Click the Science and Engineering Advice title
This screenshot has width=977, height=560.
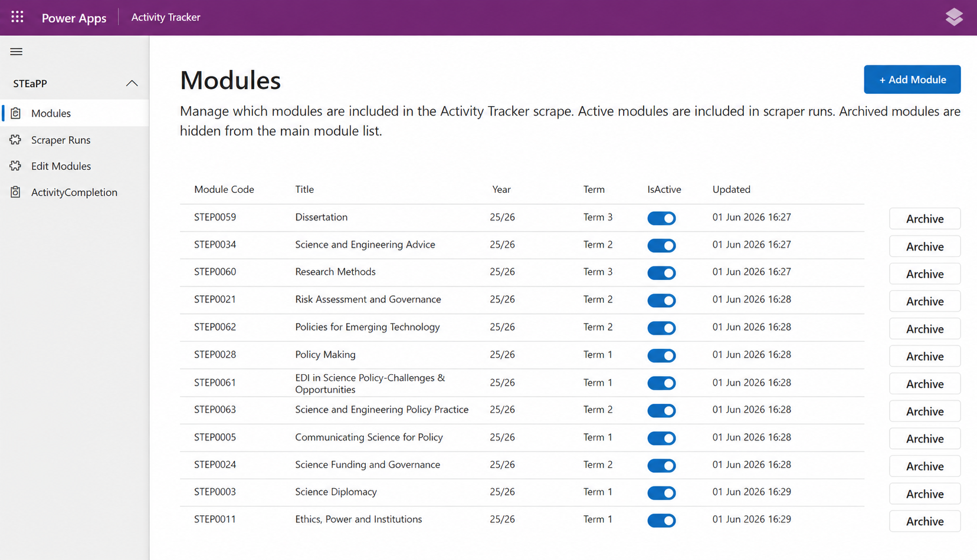365,245
